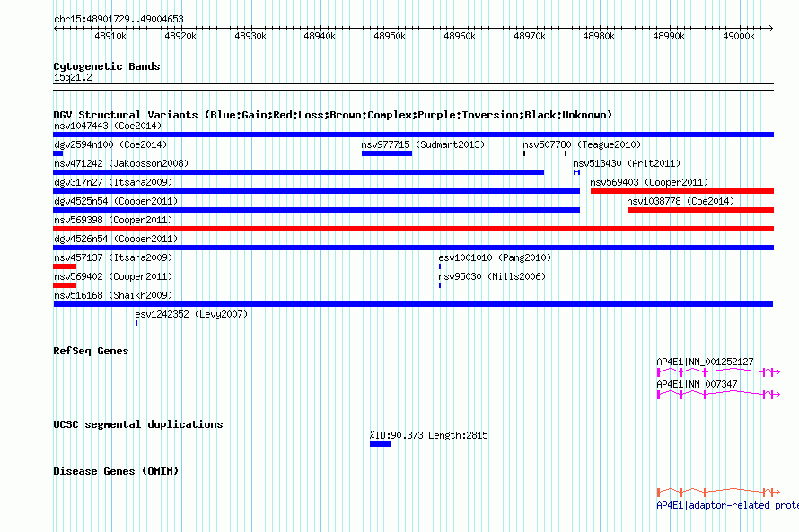Click the 48950k ruler position
The height and width of the screenshot is (532, 799).
390,36
